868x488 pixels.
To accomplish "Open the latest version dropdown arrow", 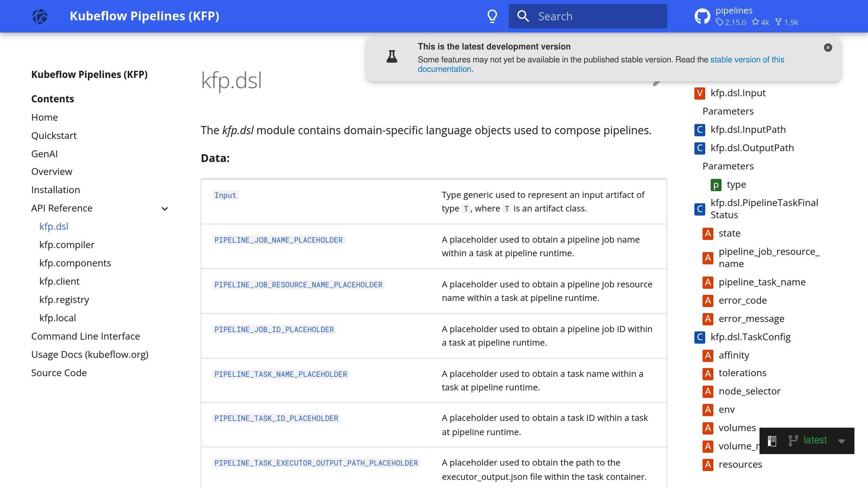I will pos(841,441).
